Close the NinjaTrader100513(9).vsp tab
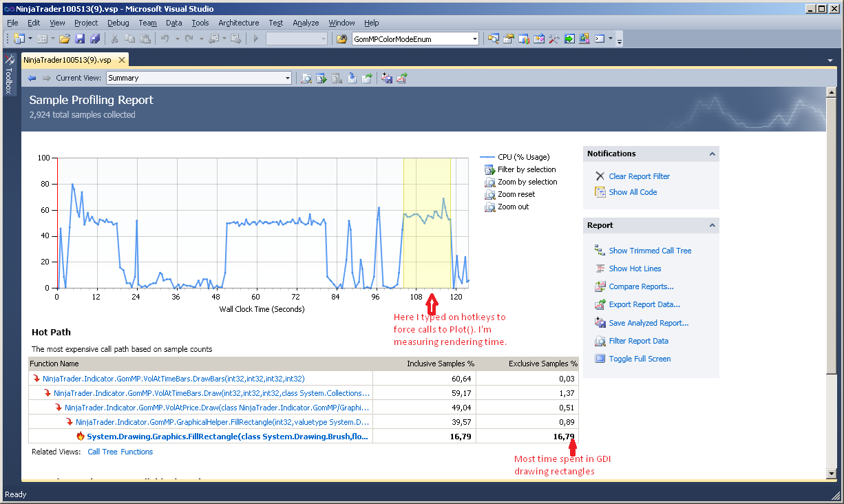 [121, 60]
